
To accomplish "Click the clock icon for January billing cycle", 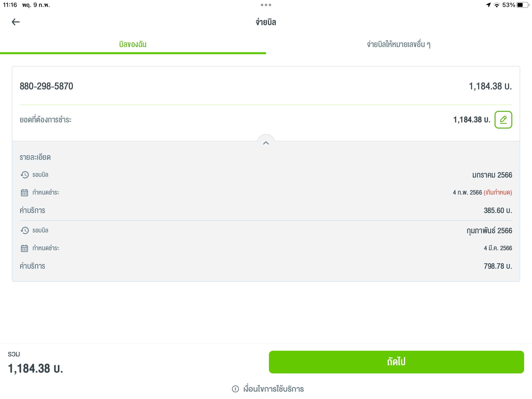I will [x=25, y=175].
